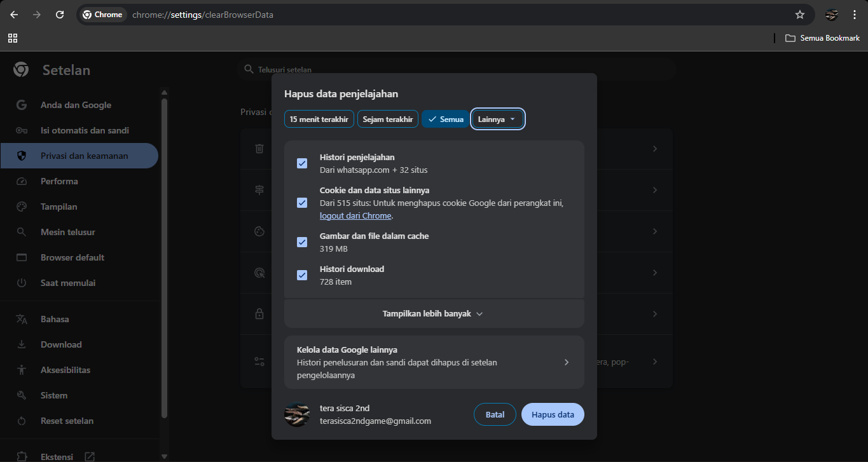Open the Semua Bookmark folder
This screenshot has height=462, width=868.
point(822,38)
